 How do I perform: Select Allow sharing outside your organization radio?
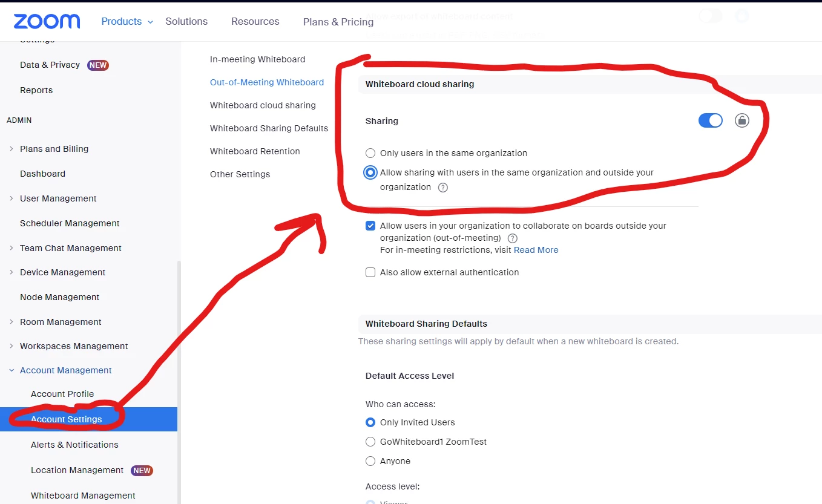370,172
